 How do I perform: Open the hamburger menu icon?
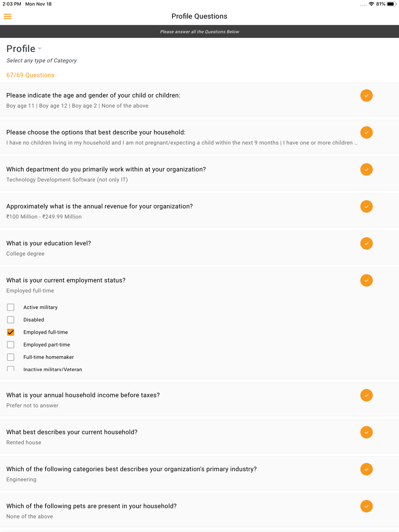[x=8, y=16]
